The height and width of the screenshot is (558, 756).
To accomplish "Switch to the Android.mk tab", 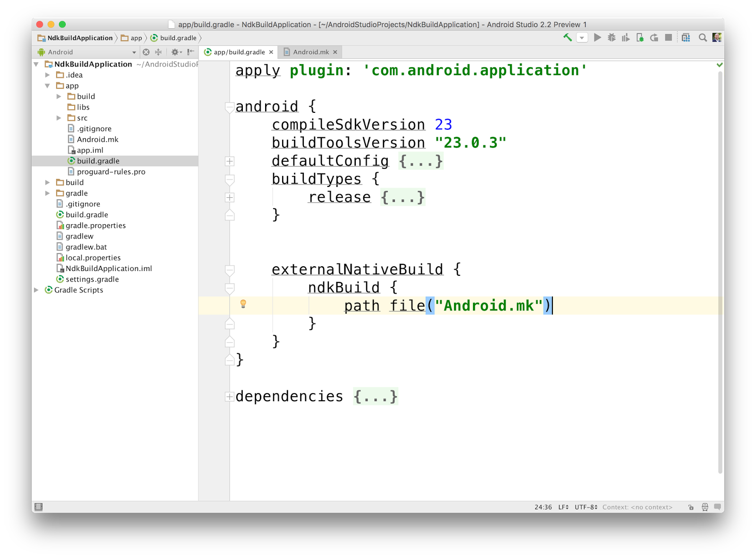I will tap(309, 52).
